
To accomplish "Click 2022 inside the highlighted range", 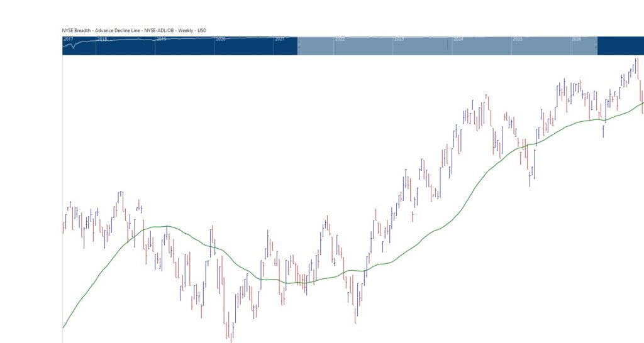I will [340, 39].
